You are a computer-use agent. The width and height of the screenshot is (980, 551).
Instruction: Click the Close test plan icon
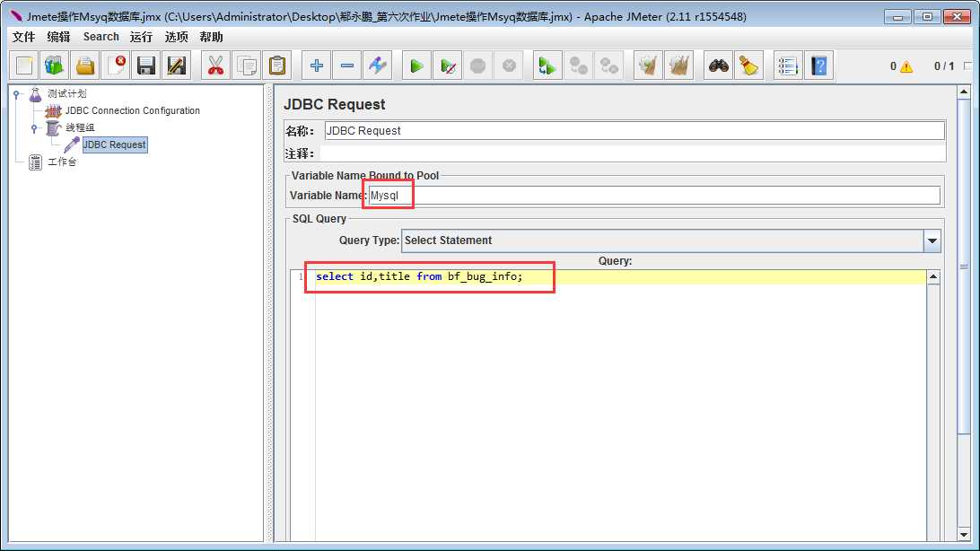pos(117,66)
